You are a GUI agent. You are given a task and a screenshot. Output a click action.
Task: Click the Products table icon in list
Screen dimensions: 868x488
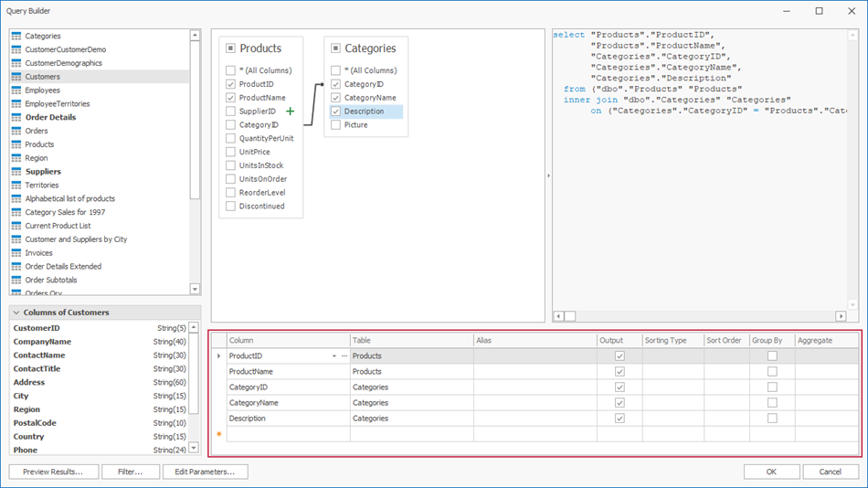16,144
